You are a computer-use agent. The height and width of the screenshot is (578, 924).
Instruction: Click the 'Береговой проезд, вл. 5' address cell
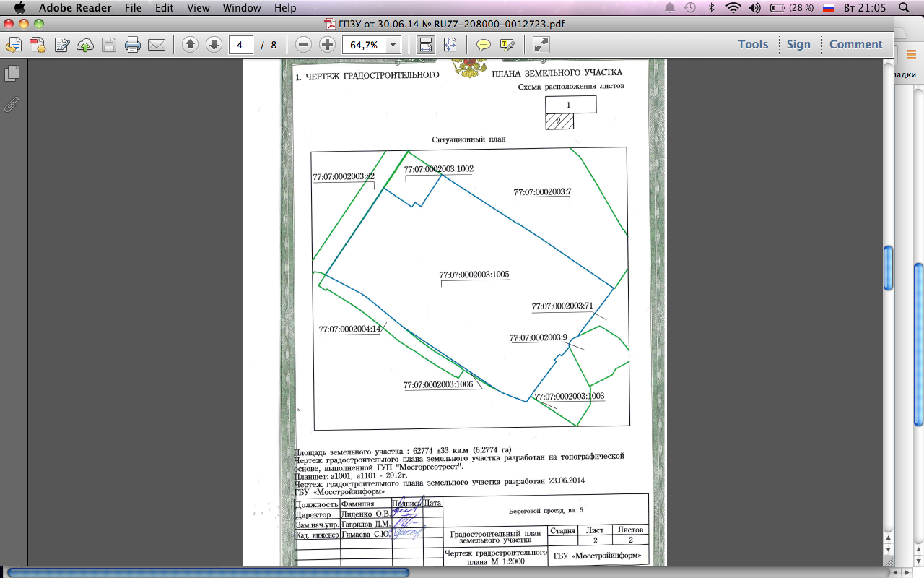click(546, 510)
